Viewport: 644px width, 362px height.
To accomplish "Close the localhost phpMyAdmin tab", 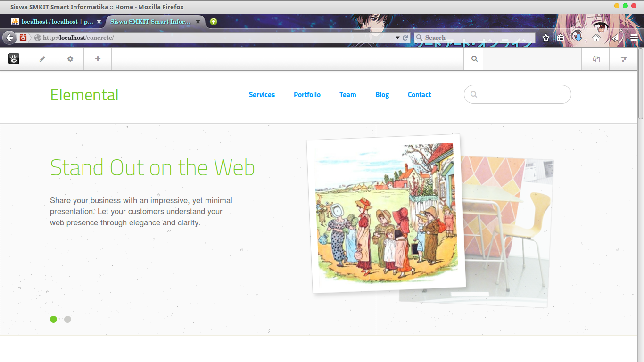I will 99,22.
